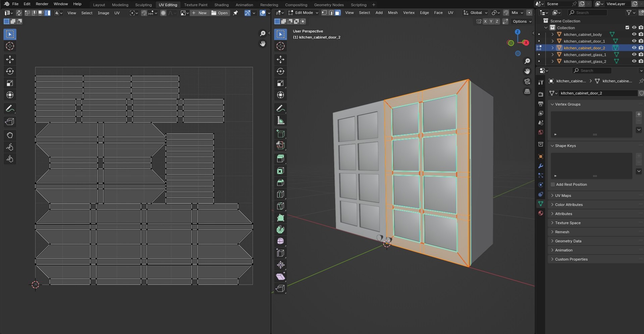Toggle the Collection exclude checkbox
The image size is (644, 334).
pos(627,27)
